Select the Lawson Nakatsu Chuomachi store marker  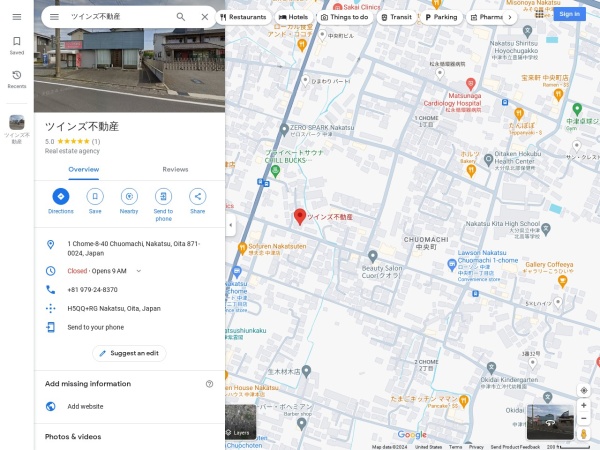[452, 264]
